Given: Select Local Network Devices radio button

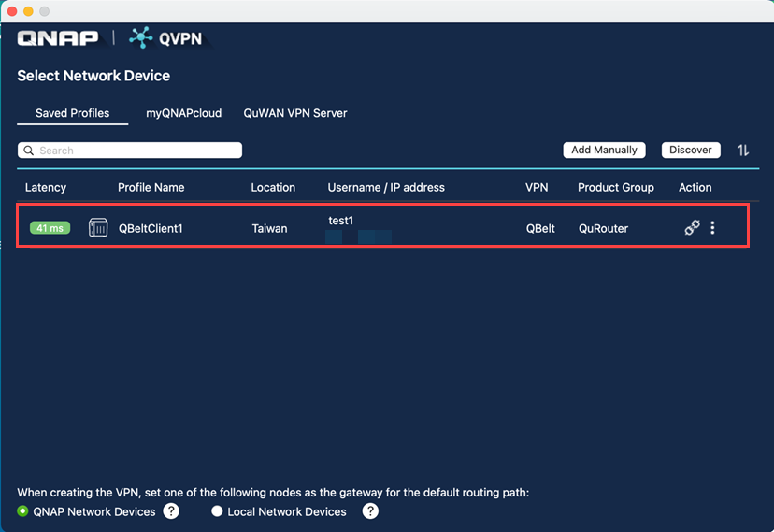Looking at the screenshot, I should tap(217, 510).
